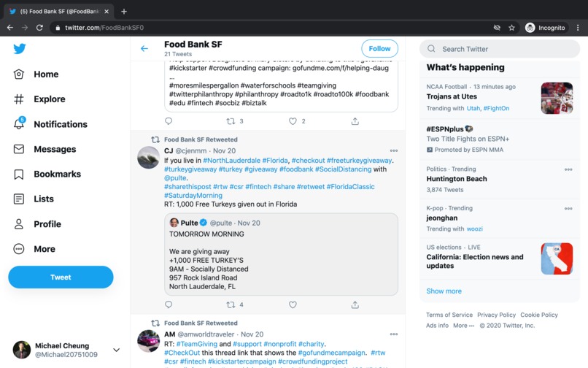588x368 pixels.
Task: Click the Trojans at Utes football thumbnail
Action: (557, 98)
